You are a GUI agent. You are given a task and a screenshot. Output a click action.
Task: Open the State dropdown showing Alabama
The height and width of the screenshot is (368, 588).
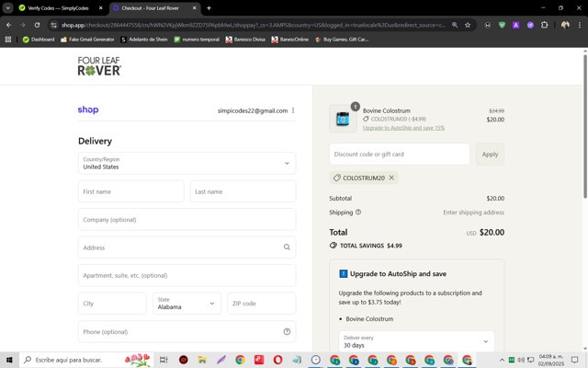pos(187,304)
